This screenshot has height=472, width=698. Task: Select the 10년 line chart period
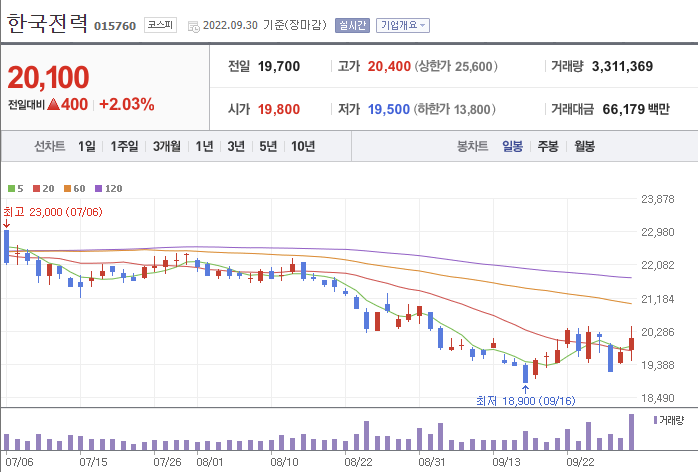pyautogui.click(x=303, y=146)
